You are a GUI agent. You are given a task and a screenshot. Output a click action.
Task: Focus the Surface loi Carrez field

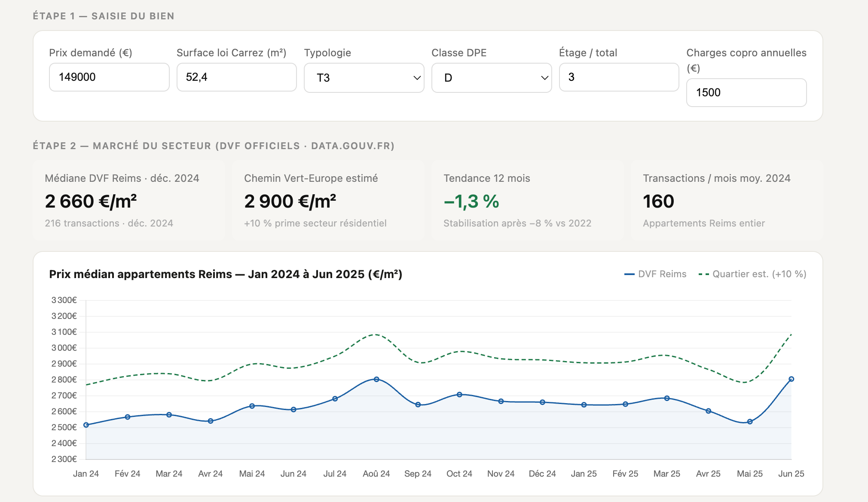point(236,77)
